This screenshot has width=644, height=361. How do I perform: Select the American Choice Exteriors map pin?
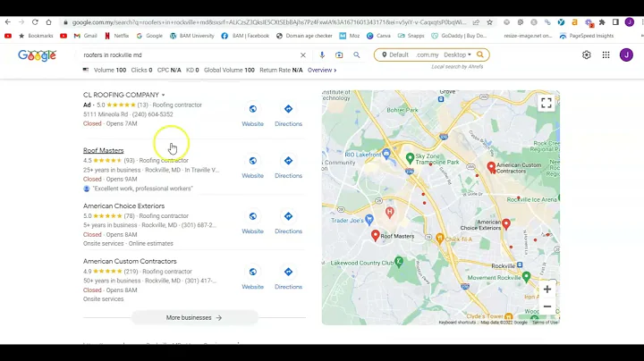point(506,224)
